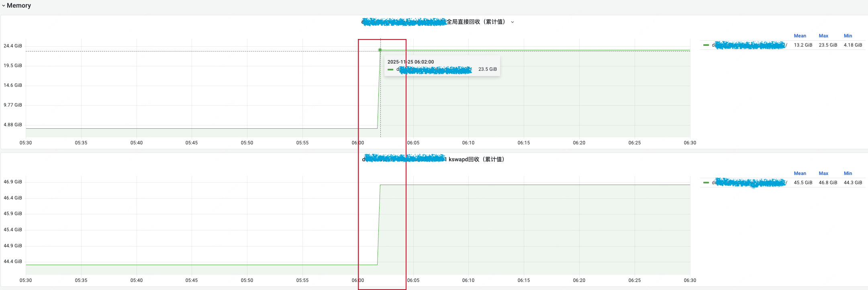Image resolution: width=868 pixels, height=290 pixels.
Task: Click green series color swatch in kswapd legend
Action: point(706,183)
